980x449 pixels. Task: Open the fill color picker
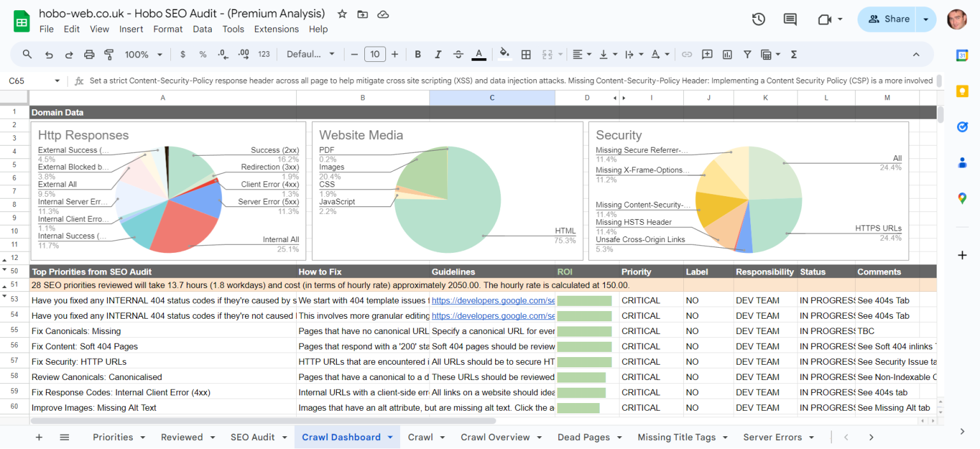pos(504,55)
